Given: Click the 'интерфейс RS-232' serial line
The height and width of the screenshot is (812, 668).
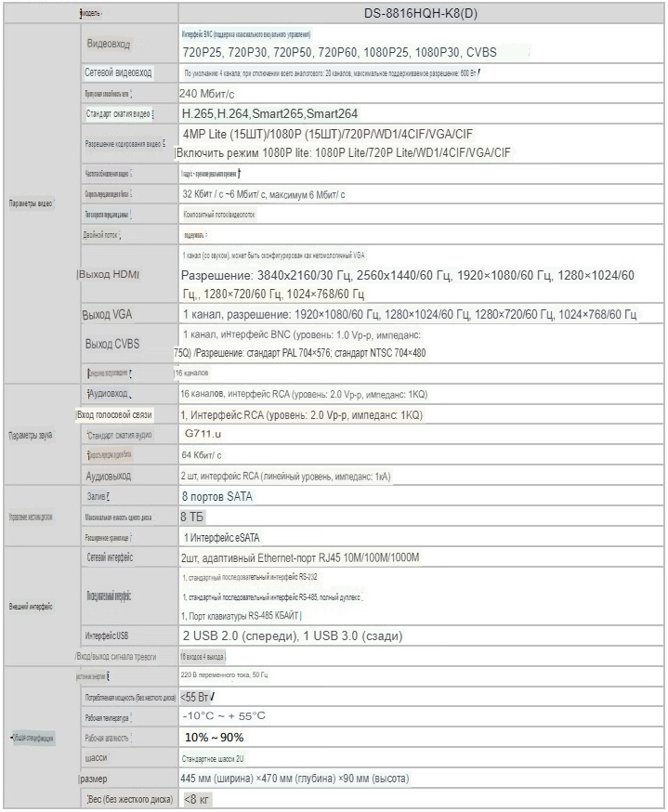Looking at the screenshot, I should [250, 577].
